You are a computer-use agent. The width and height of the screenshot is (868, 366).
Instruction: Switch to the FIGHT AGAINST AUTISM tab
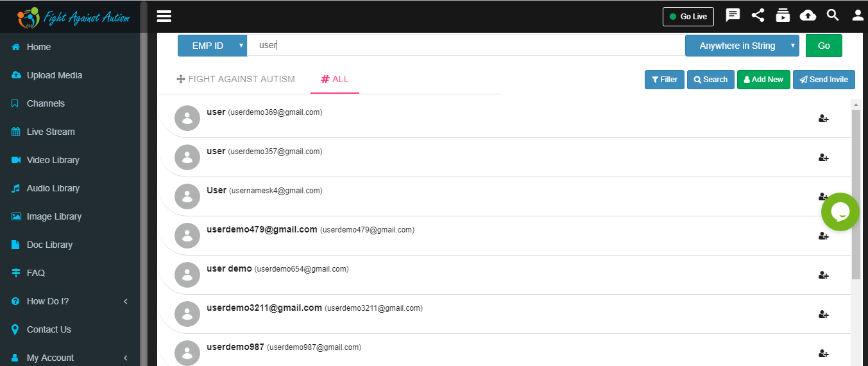click(x=235, y=79)
